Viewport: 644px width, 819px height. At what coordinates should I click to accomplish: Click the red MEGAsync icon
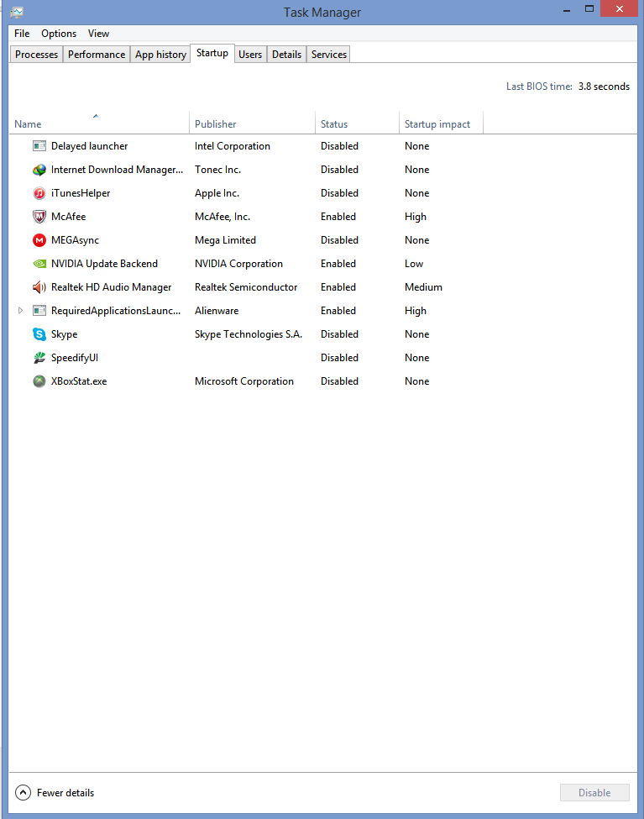click(39, 240)
